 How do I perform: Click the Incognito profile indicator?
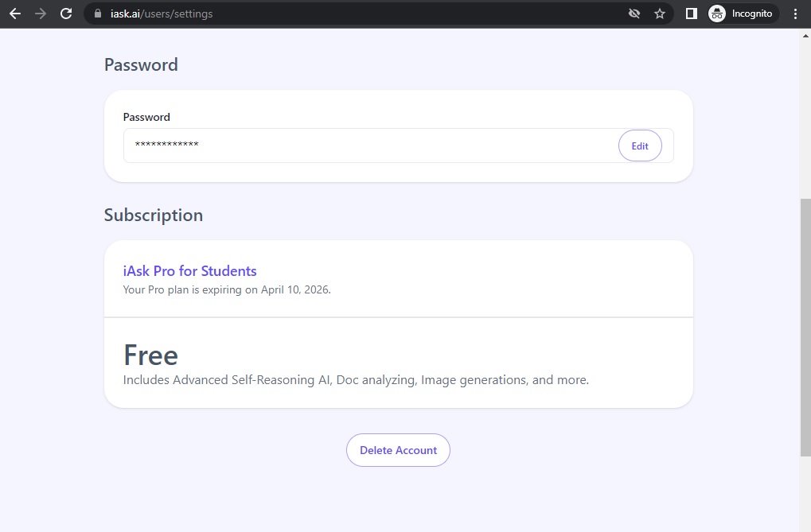pos(743,14)
